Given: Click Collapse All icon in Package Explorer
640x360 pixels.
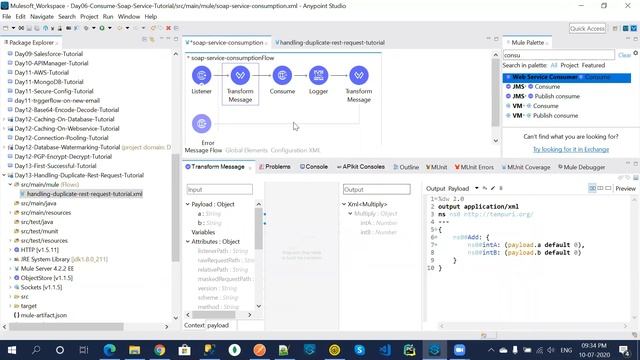Looking at the screenshot, I should click(144, 39).
